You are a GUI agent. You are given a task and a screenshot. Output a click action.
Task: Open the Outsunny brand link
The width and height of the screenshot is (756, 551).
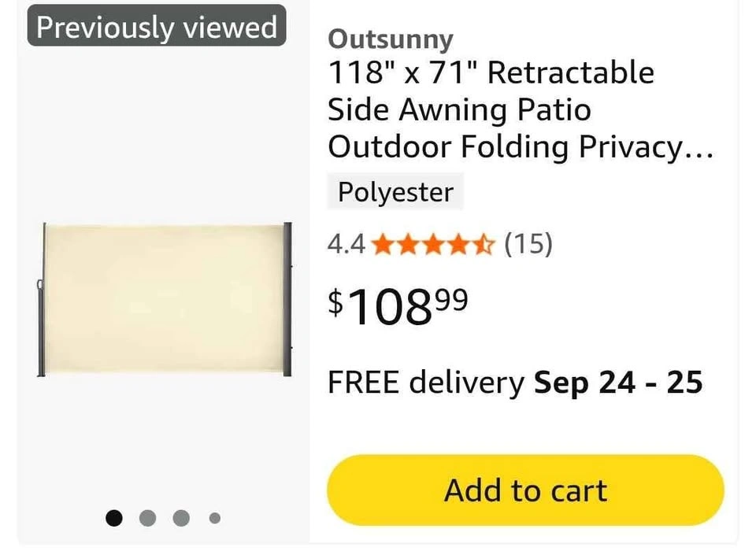391,39
